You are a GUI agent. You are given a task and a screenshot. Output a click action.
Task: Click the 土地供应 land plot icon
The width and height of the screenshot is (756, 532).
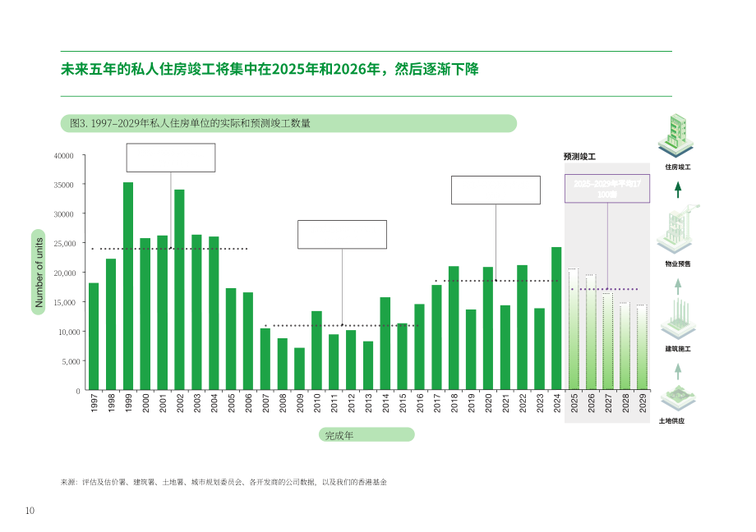pyautogui.click(x=678, y=398)
